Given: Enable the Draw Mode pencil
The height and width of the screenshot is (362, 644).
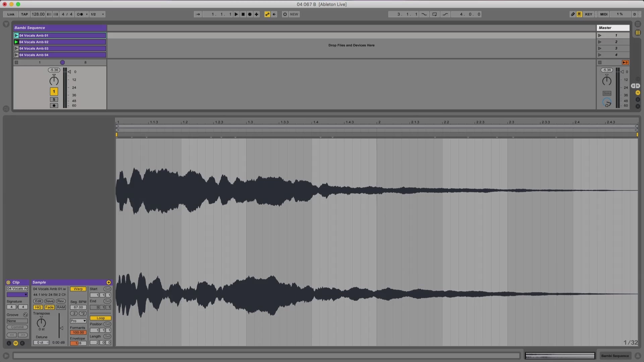Looking at the screenshot, I should [x=573, y=14].
